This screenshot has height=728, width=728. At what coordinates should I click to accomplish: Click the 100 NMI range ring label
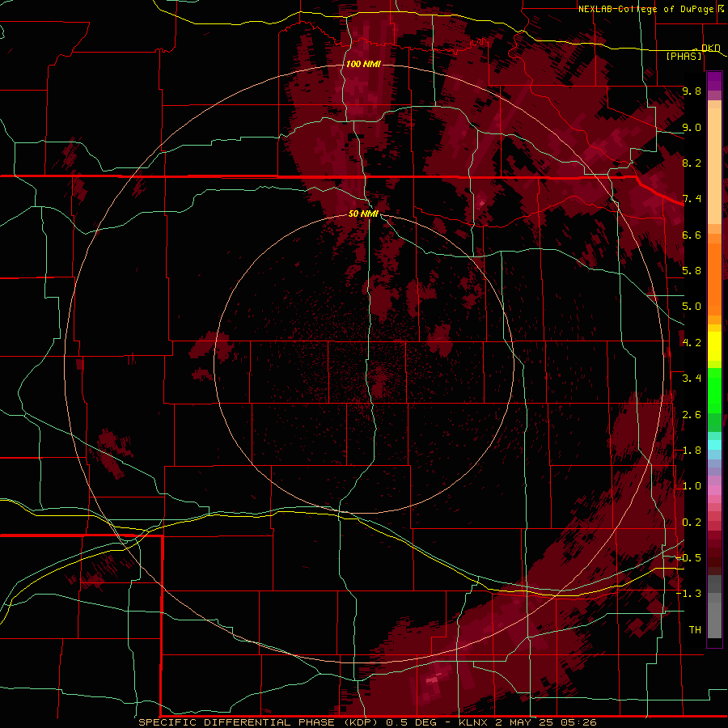[x=363, y=64]
